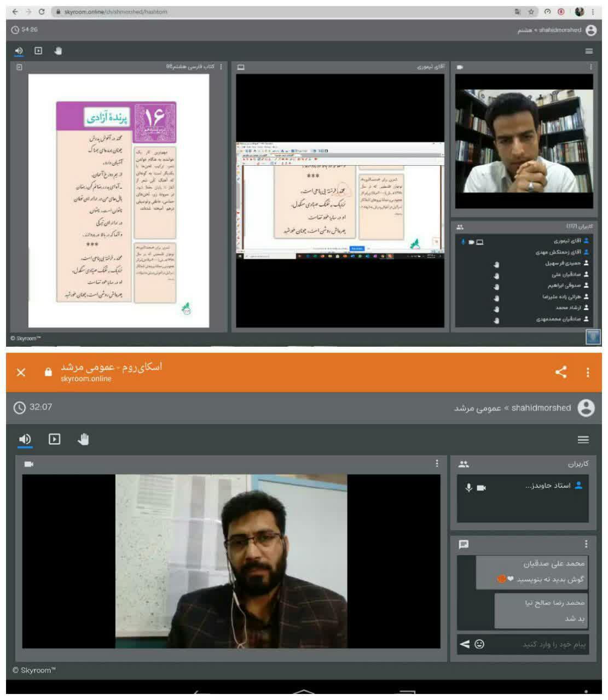This screenshot has height=700, width=608.
Task: Toggle the teacher's microphone icon in the users list
Action: pyautogui.click(x=468, y=487)
